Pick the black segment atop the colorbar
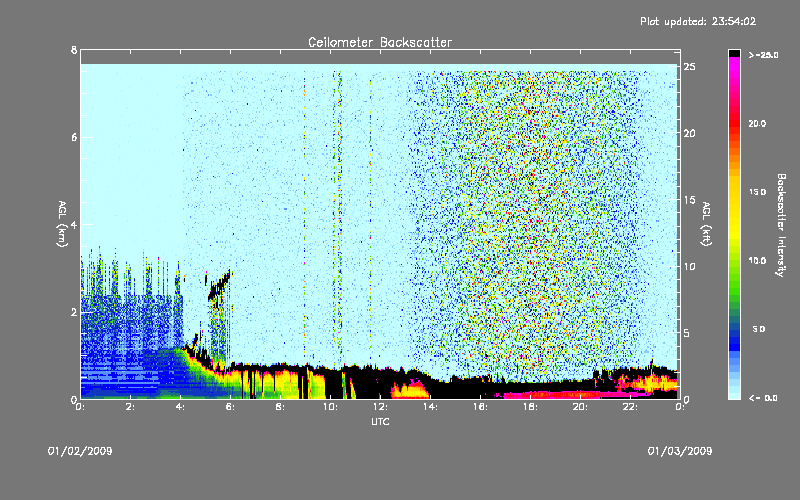 [734, 53]
